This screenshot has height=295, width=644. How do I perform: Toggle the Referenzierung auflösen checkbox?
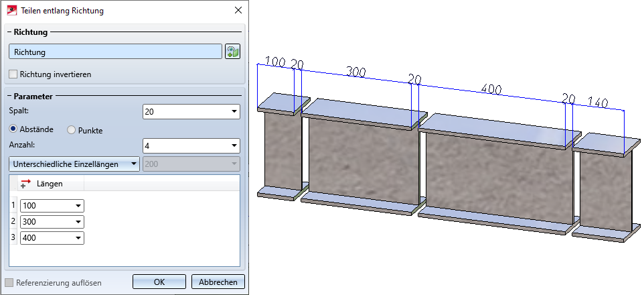click(9, 283)
